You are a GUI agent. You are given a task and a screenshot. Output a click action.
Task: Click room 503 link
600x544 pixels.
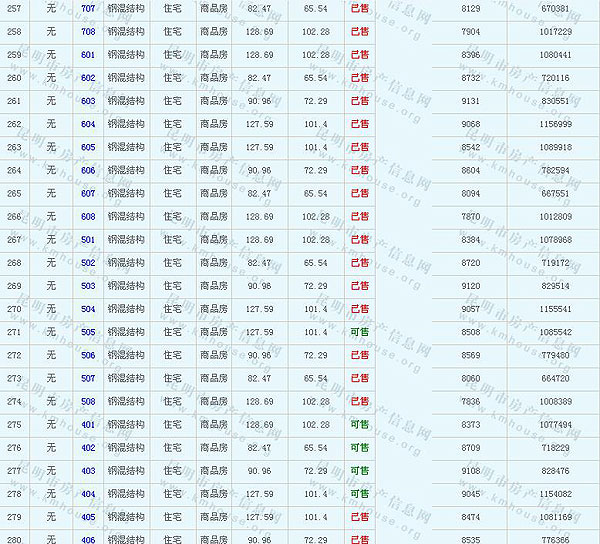point(88,286)
